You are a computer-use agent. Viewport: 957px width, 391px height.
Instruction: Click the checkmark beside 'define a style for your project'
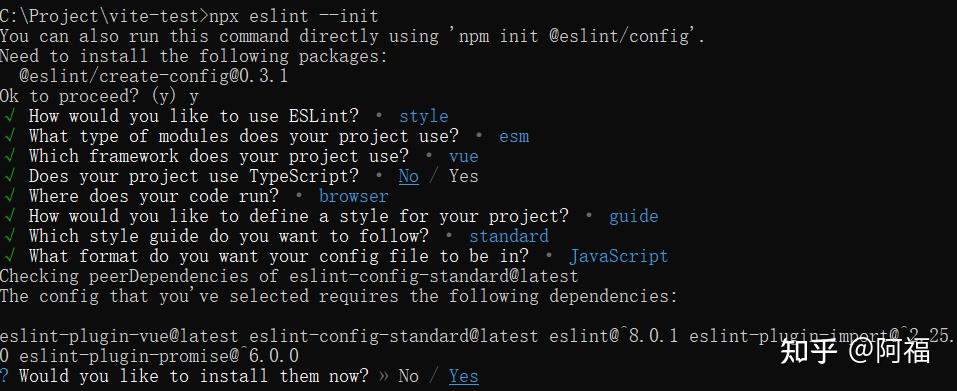coord(9,216)
